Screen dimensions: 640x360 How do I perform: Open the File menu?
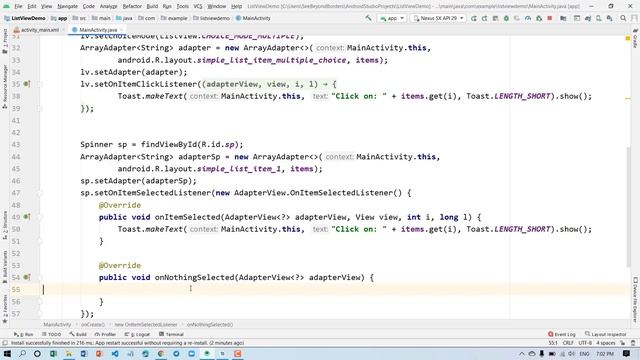tap(18, 6)
